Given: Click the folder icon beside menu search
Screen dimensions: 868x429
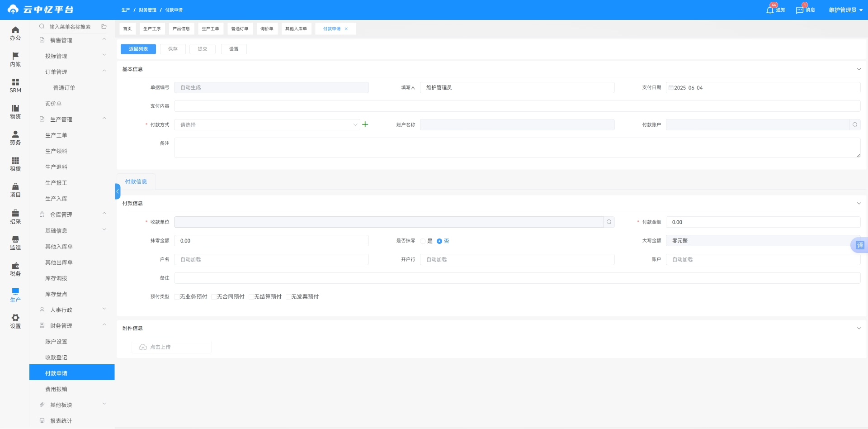Looking at the screenshot, I should (x=104, y=27).
